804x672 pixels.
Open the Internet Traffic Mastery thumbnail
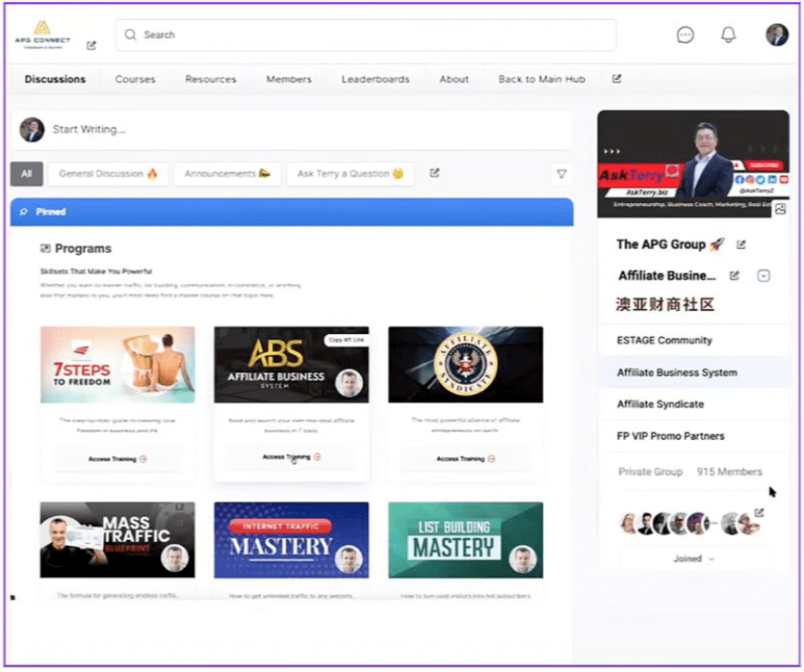click(291, 540)
